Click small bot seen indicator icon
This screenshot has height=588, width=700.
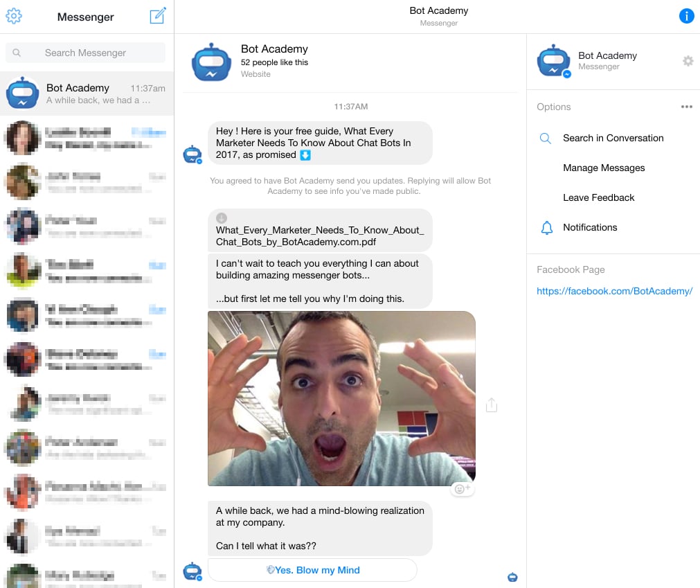[x=512, y=578]
